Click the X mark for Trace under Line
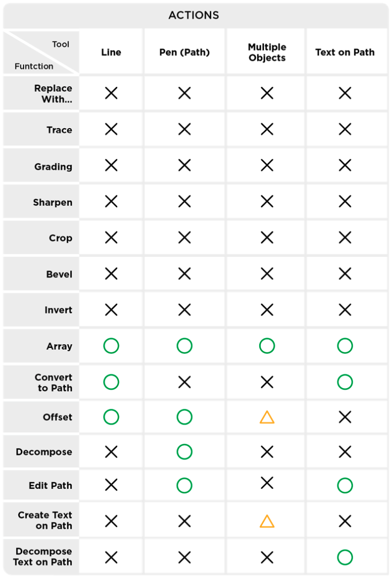The height and width of the screenshot is (578, 392). click(111, 129)
